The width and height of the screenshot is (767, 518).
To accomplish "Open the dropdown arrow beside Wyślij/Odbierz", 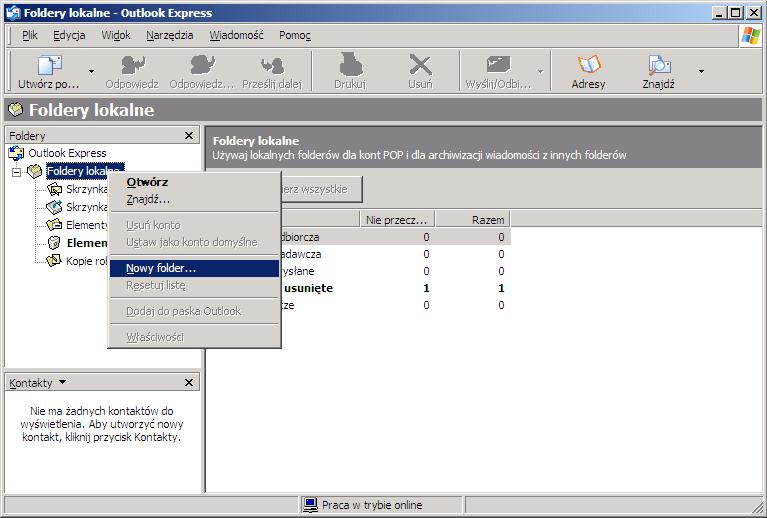I will [541, 71].
